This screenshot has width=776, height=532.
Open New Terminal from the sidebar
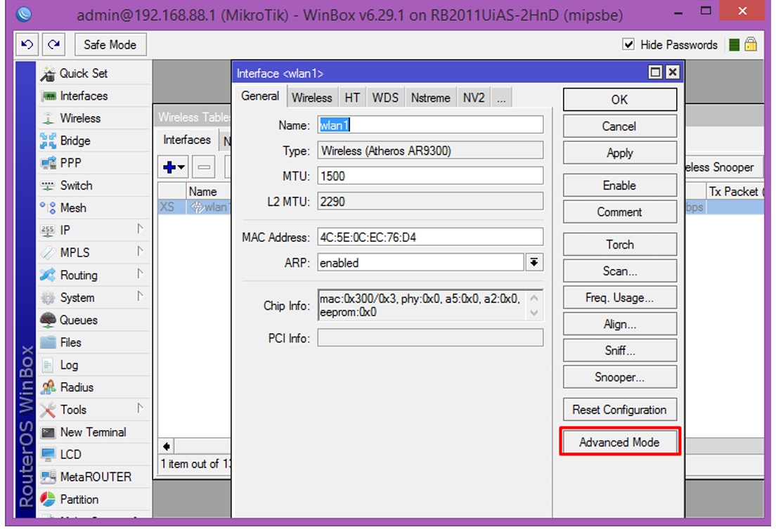pyautogui.click(x=94, y=432)
